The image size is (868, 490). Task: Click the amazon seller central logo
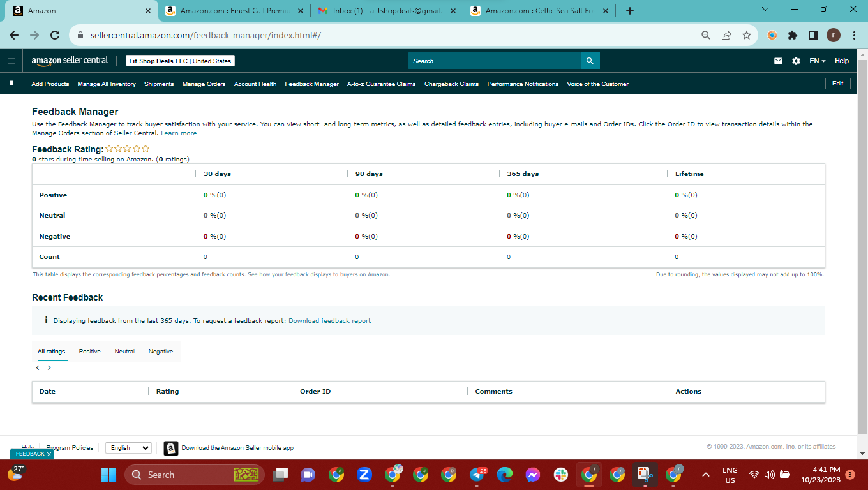coord(70,61)
